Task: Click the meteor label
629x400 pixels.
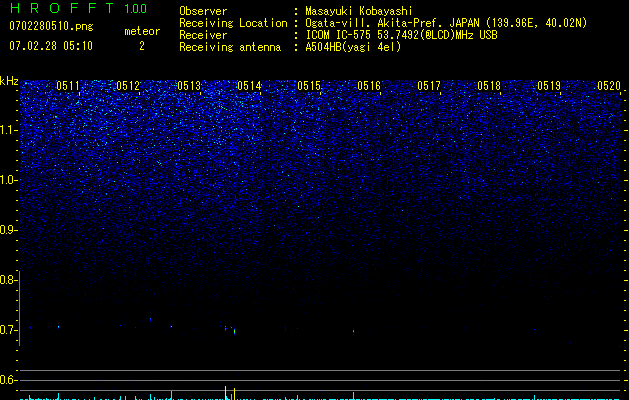Action: click(x=142, y=31)
